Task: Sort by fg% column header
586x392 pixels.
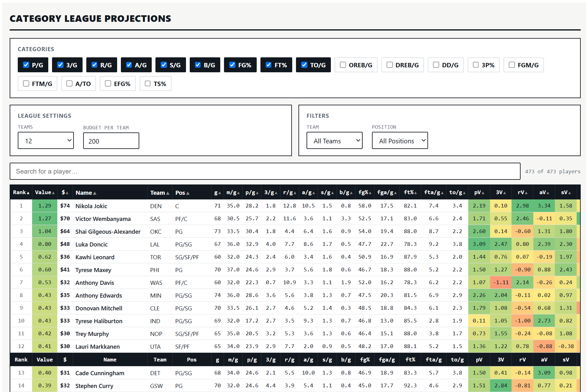Action: point(365,193)
